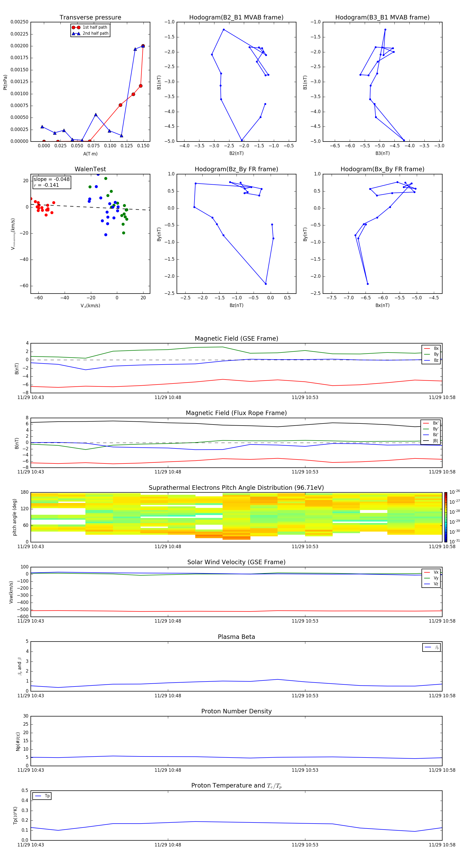
Task: Click the "Tp(10^6K)" y-axis label
Action: coord(15,815)
